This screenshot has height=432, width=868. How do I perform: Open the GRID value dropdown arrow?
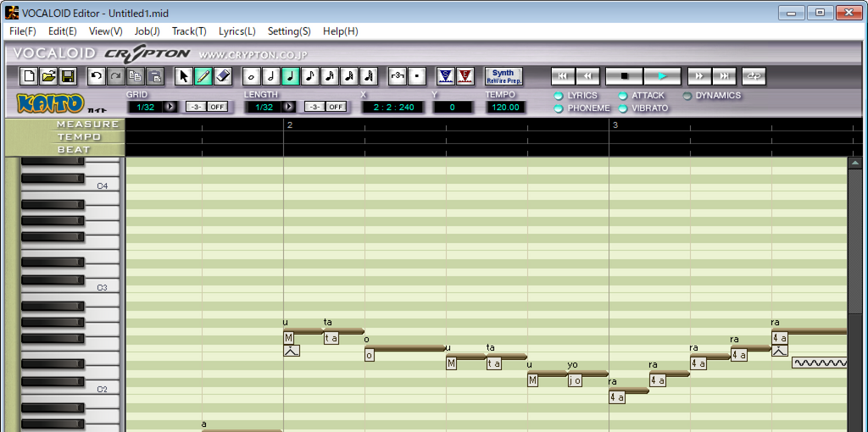point(170,108)
